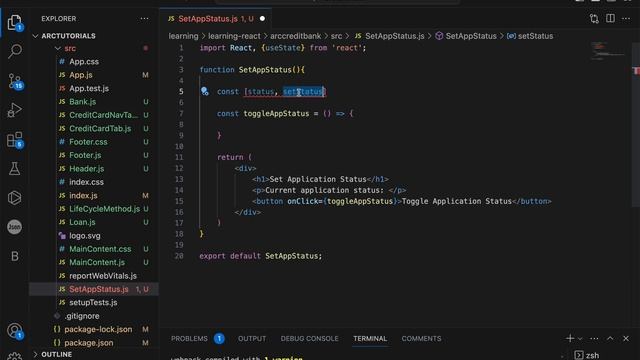The image size is (640, 360).
Task: Open the launch profile dropdown beside new terminal
Action: tap(580, 339)
